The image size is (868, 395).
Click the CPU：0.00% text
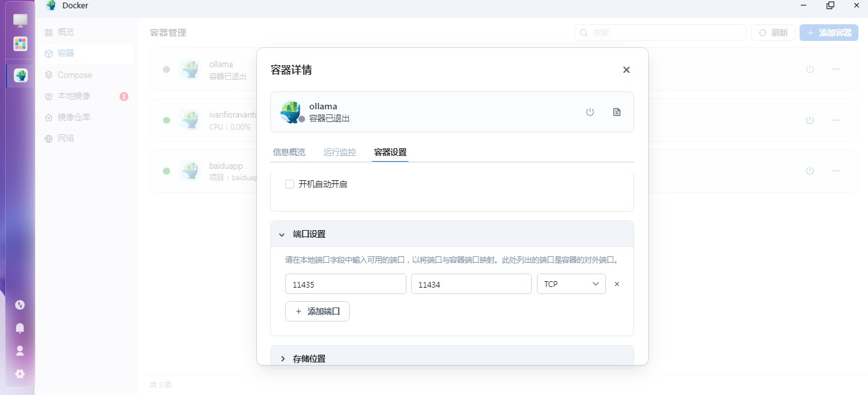(230, 127)
